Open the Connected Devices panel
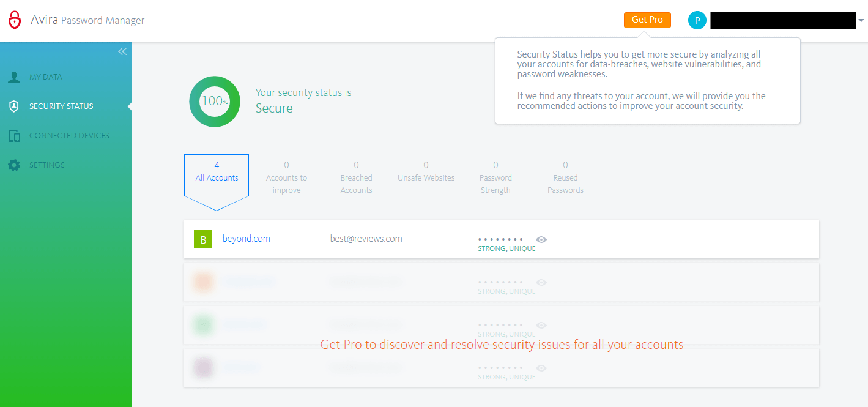Image resolution: width=868 pixels, height=407 pixels. click(x=69, y=135)
